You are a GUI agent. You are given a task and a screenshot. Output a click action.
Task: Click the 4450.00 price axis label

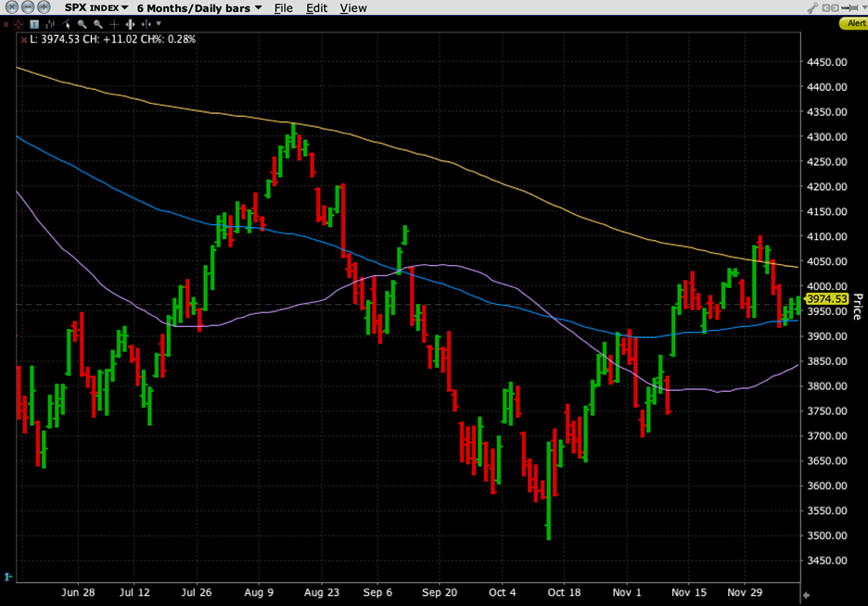827,62
